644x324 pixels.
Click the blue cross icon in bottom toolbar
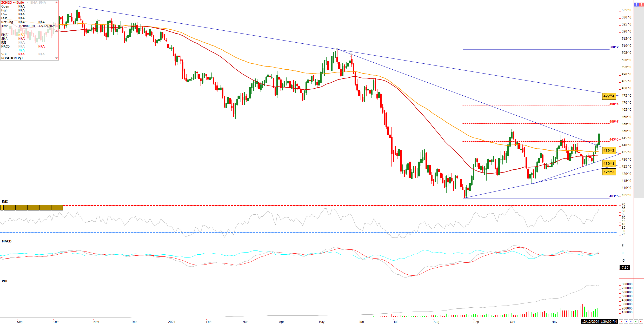(631, 322)
